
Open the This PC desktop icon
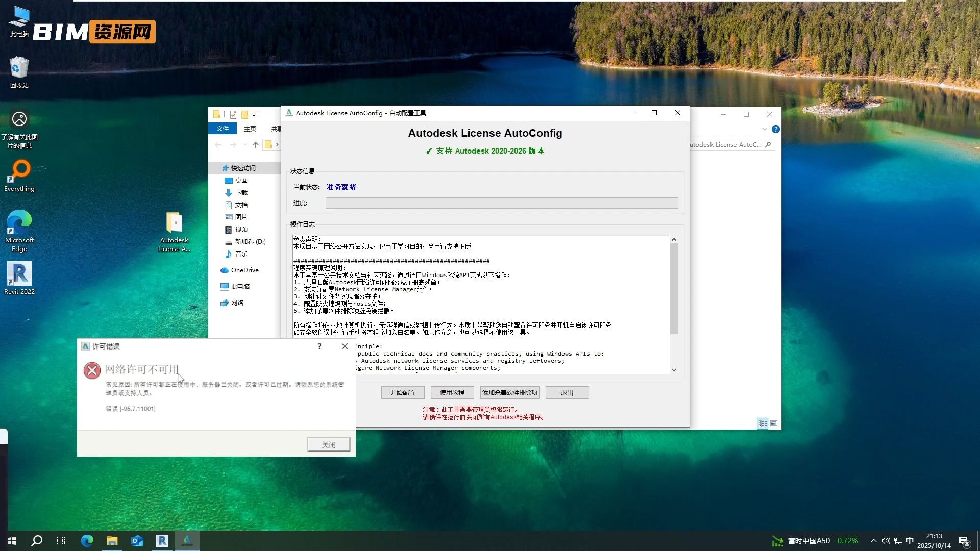pyautogui.click(x=19, y=21)
